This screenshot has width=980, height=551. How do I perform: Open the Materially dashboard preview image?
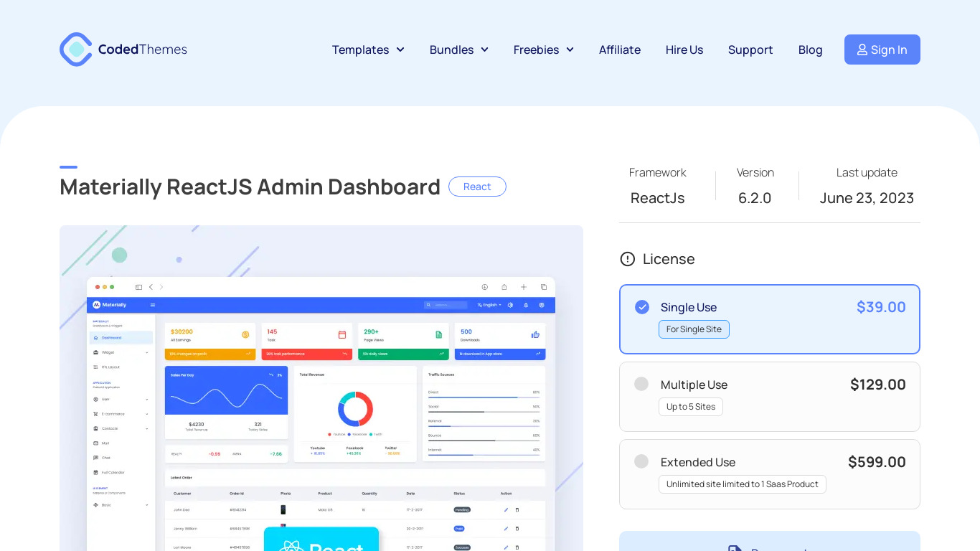pos(321,388)
